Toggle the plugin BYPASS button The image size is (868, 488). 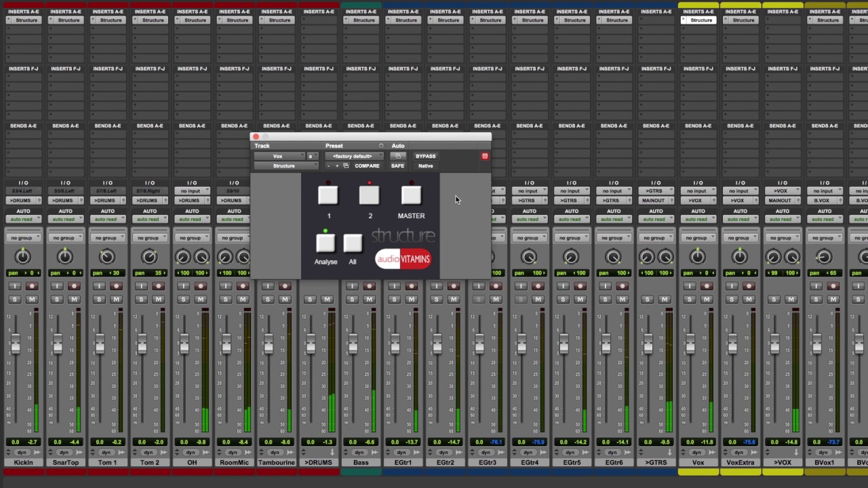pyautogui.click(x=425, y=156)
